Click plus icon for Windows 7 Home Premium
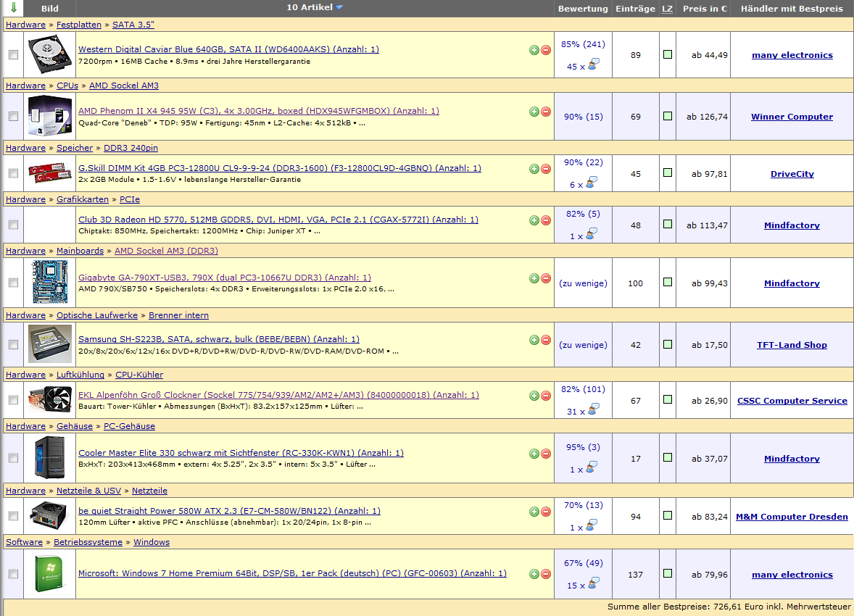Screen dimensions: 854x616 [534, 574]
